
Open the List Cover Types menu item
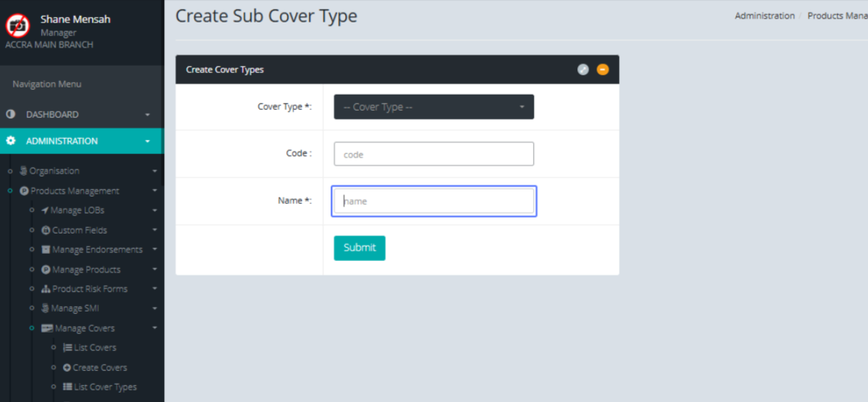click(x=104, y=387)
